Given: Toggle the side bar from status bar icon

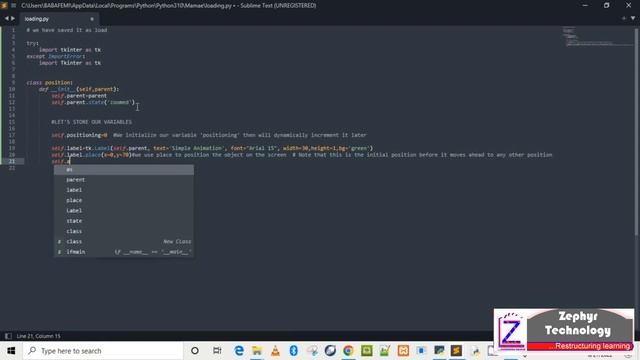Looking at the screenshot, I should point(8,336).
